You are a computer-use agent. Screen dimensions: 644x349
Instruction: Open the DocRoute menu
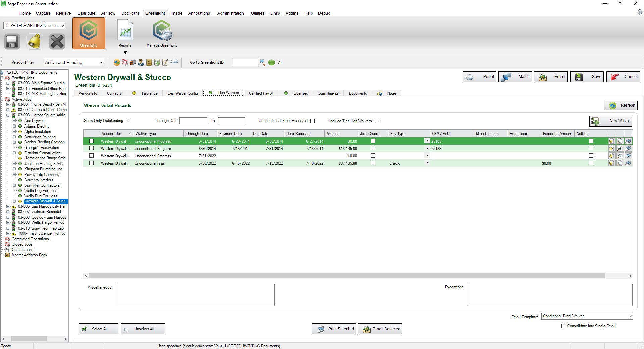[x=130, y=13]
